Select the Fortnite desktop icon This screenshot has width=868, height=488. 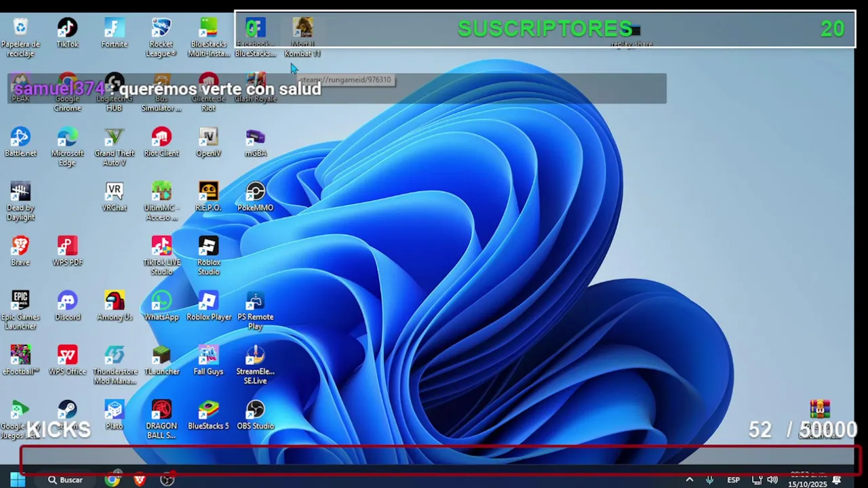click(x=114, y=33)
